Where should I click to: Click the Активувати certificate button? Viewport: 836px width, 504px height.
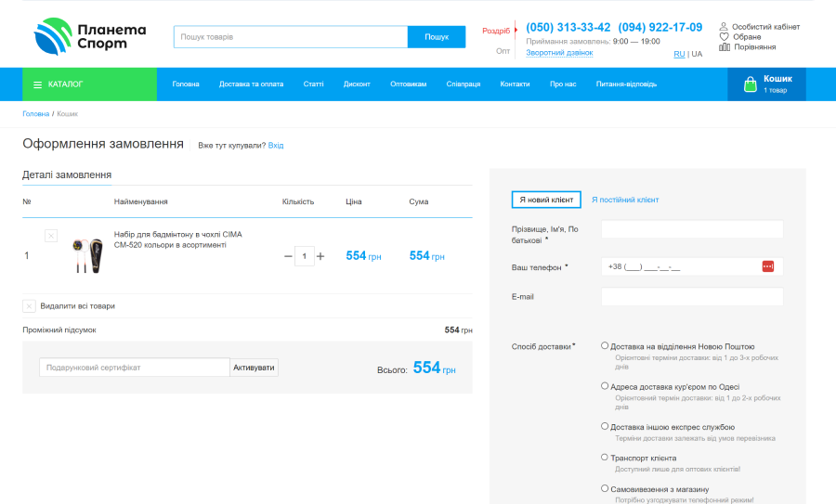(x=254, y=368)
